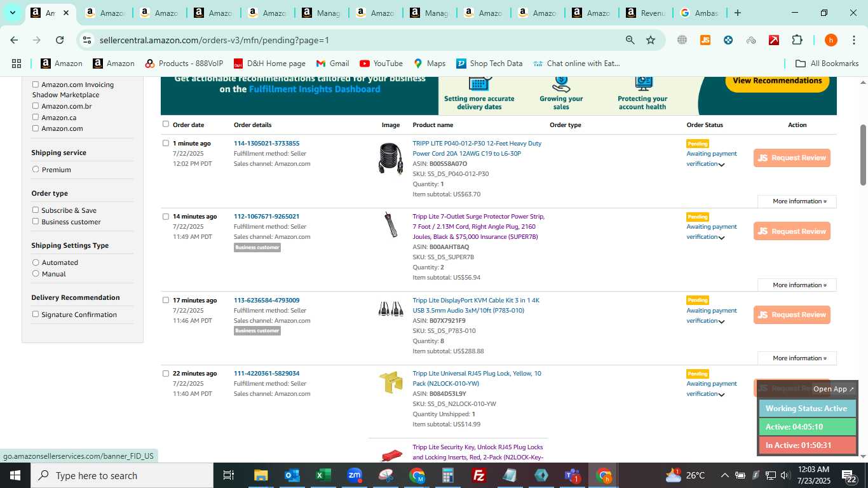Check the Signature Confirmation box

[36, 315]
